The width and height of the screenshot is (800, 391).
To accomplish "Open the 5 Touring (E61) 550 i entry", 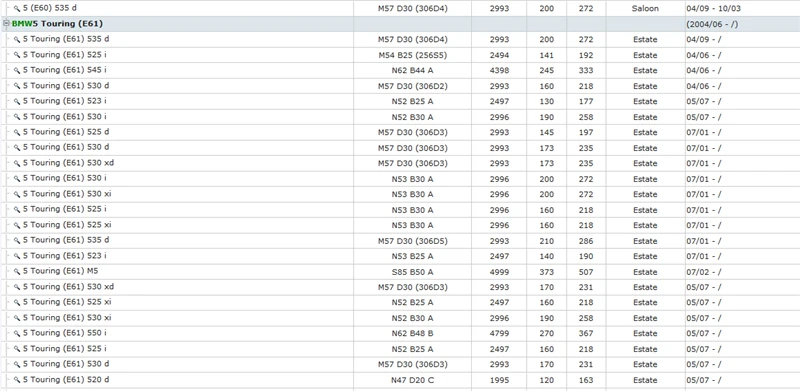I will [64, 333].
